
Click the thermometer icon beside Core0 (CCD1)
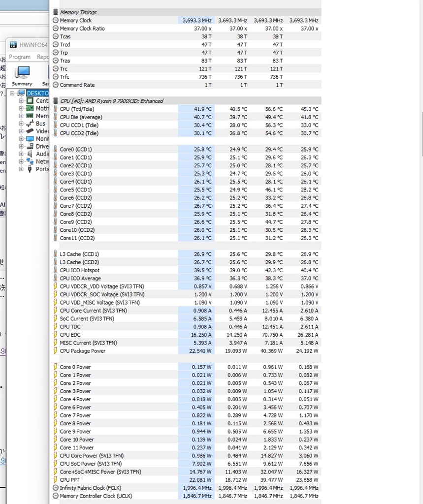click(x=55, y=149)
